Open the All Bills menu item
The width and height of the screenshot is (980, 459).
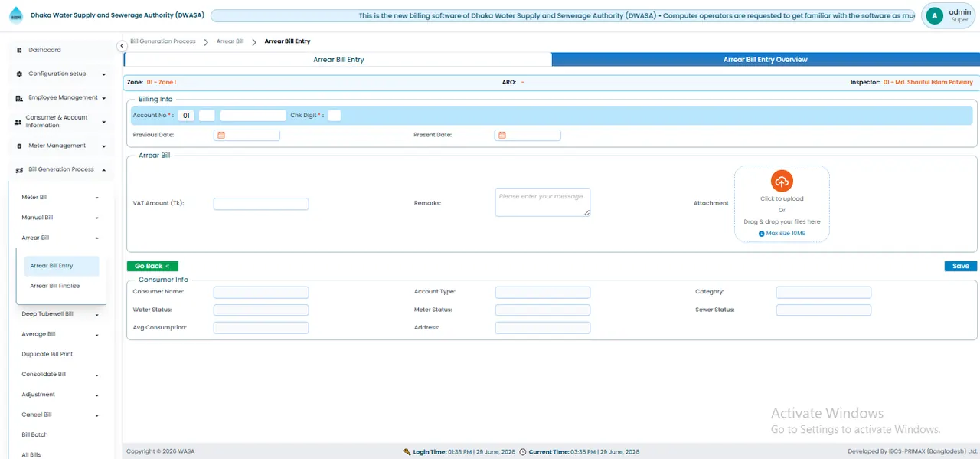click(x=31, y=454)
